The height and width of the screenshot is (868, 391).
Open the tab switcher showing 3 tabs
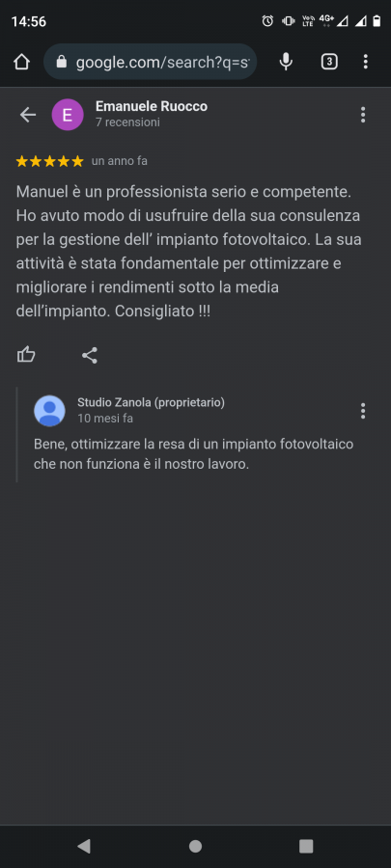329,62
